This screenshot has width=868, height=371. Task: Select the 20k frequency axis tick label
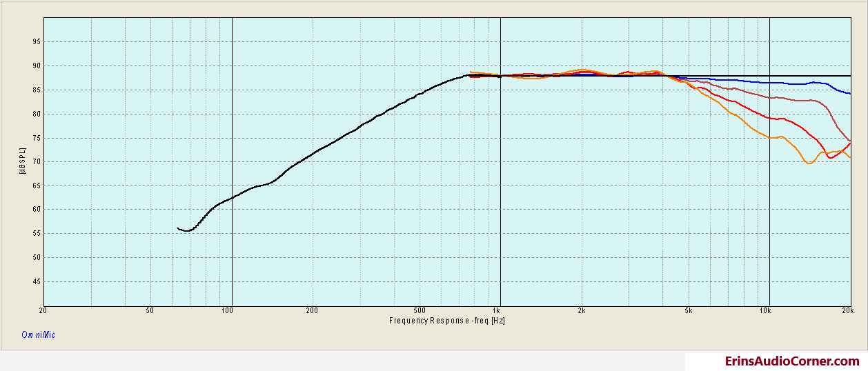847,311
